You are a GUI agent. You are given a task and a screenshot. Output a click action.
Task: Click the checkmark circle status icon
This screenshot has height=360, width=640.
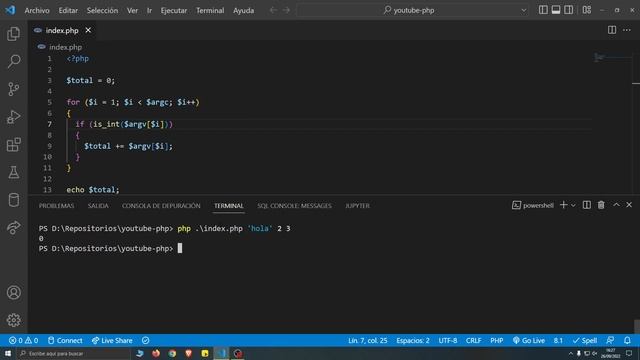pyautogui.click(x=145, y=340)
